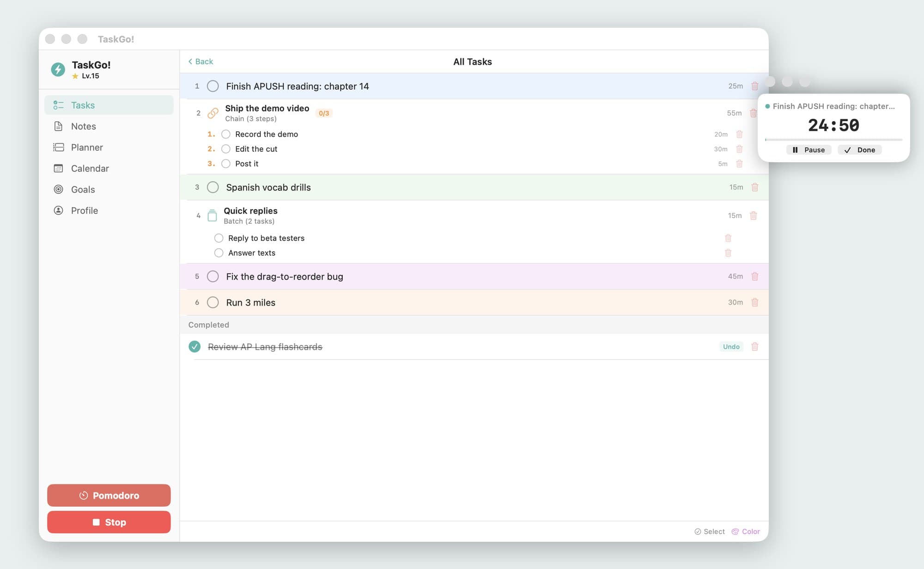Click trash icon on Quick replies batch
This screenshot has height=569, width=924.
click(753, 215)
